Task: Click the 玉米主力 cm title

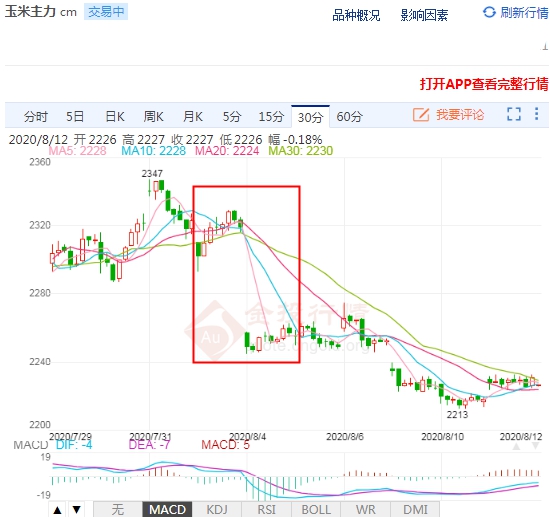Action: (41, 12)
